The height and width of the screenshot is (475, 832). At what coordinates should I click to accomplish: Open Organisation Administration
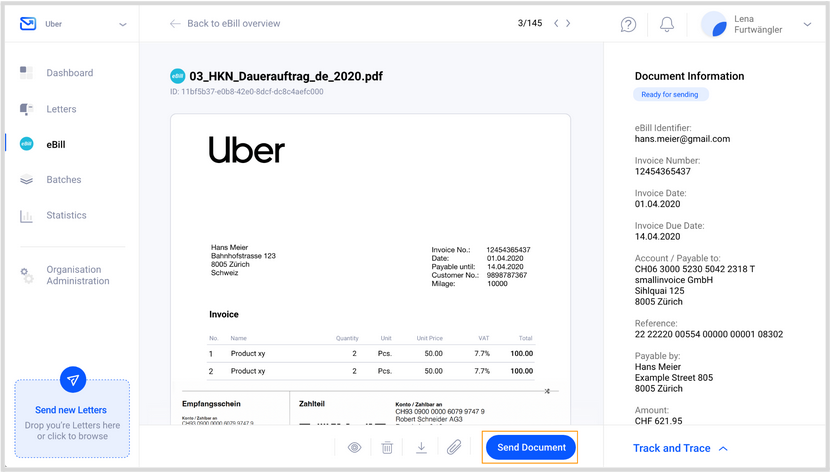(x=77, y=275)
